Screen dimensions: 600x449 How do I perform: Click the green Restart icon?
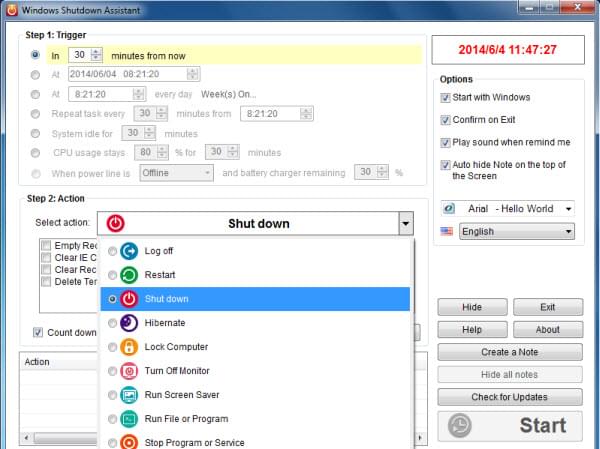129,275
